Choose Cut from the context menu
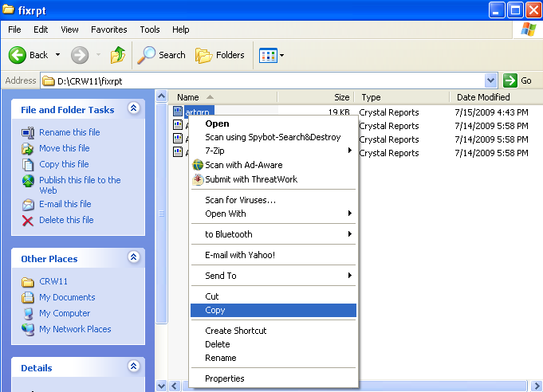The height and width of the screenshot is (392, 543). click(x=273, y=296)
